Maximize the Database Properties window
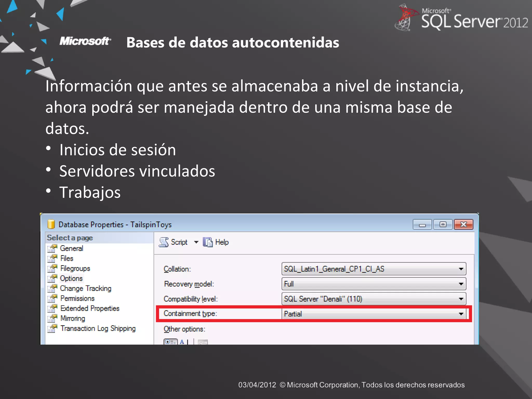Screen dimensions: 532x399 pos(443,224)
